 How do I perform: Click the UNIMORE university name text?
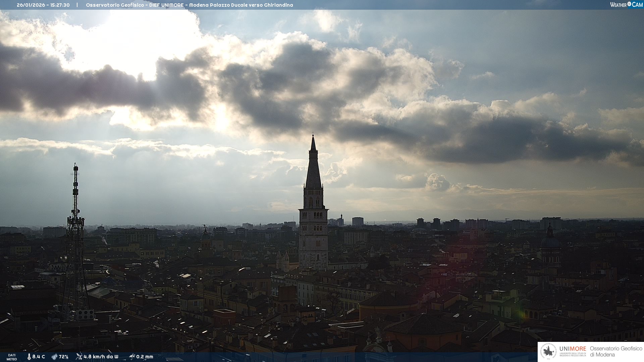[x=573, y=349]
